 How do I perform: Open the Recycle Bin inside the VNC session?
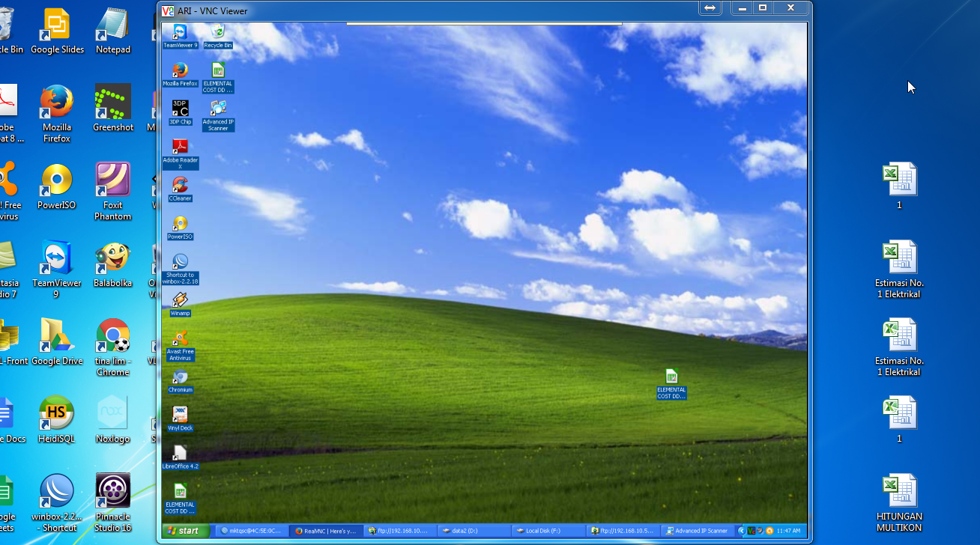218,36
